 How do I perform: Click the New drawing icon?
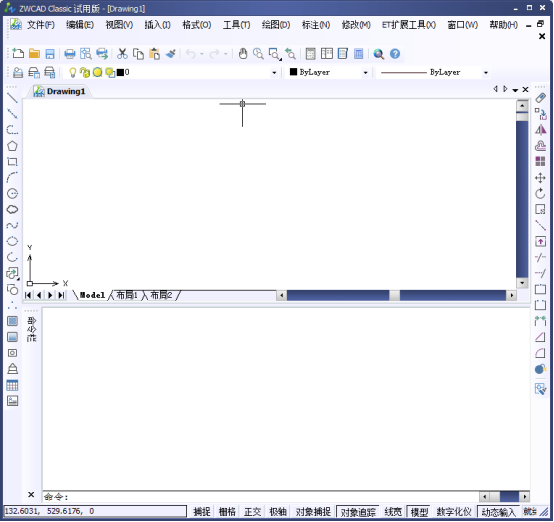[18, 54]
